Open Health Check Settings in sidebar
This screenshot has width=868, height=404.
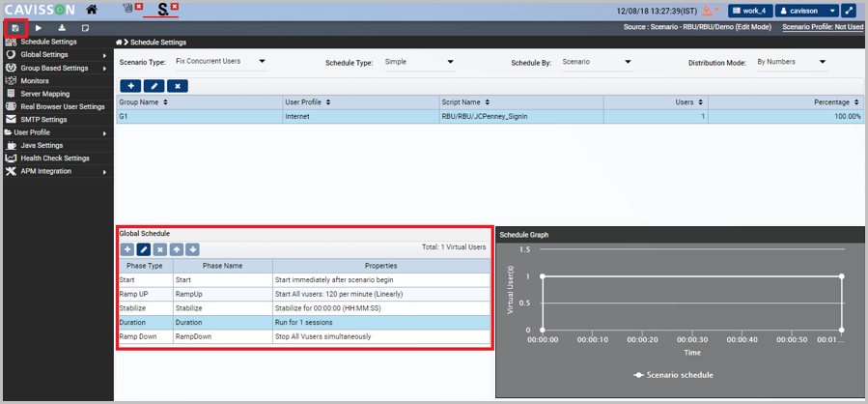tap(54, 159)
